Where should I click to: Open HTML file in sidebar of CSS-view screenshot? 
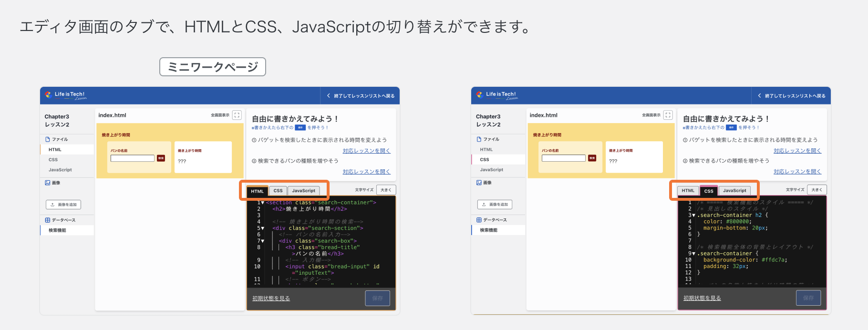pyautogui.click(x=498, y=149)
